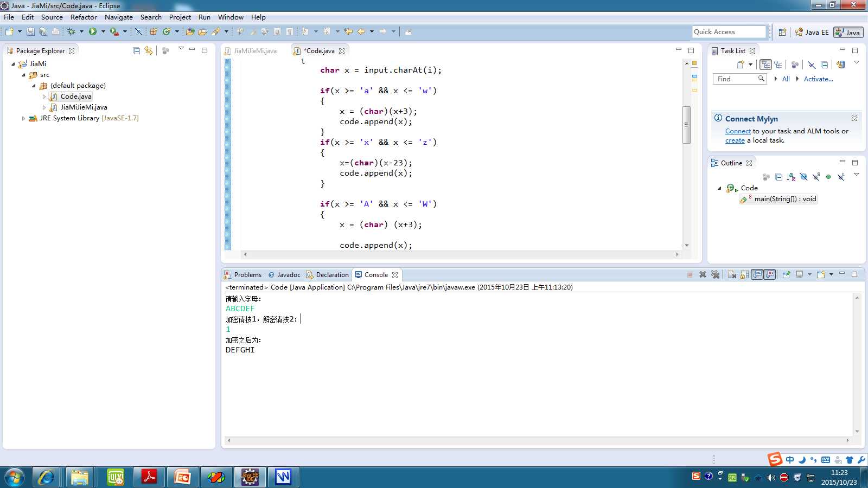Image resolution: width=868 pixels, height=488 pixels.
Task: Expand the Code.java tree node
Action: (44, 97)
